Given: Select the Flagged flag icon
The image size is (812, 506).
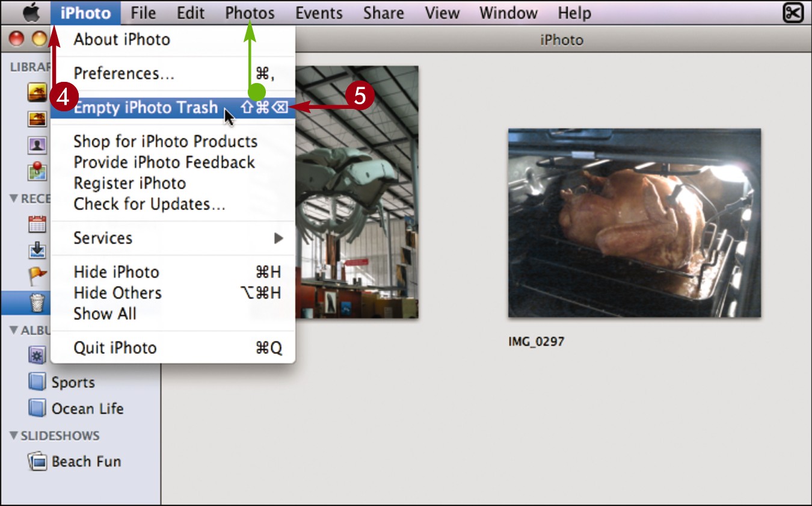Looking at the screenshot, I should coord(37,276).
